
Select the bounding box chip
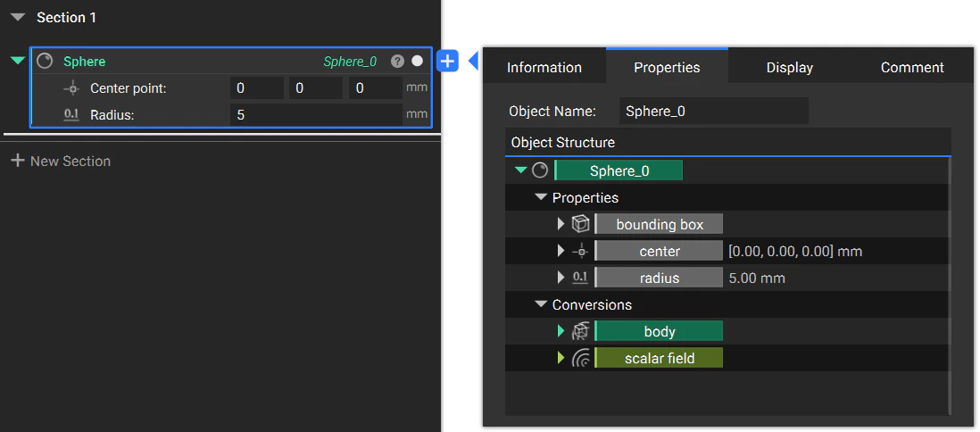click(659, 224)
